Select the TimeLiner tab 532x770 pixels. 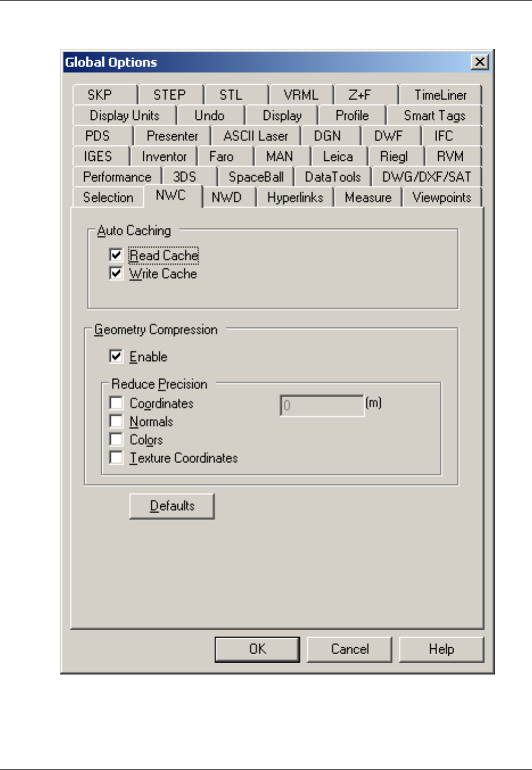point(440,94)
